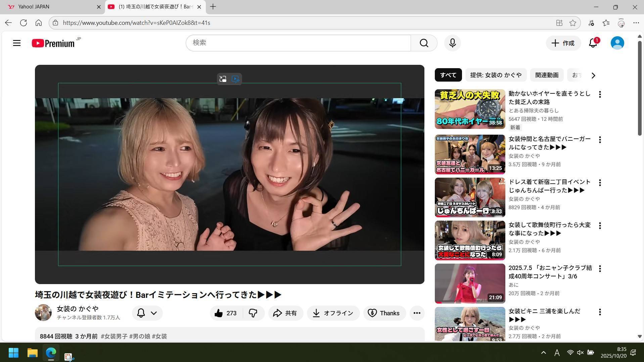Start voice search with microphone icon
Screen dimensions: 644x362
452,43
